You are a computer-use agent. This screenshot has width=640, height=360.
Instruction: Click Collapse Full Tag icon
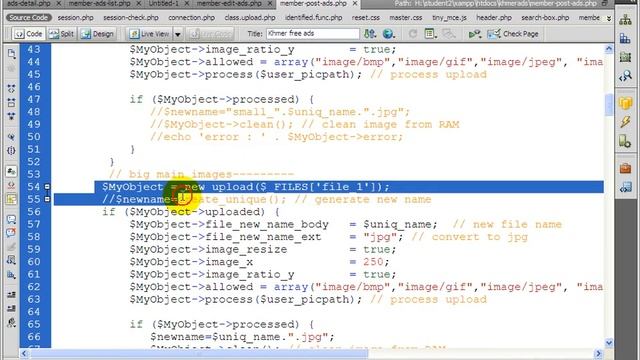11,89
